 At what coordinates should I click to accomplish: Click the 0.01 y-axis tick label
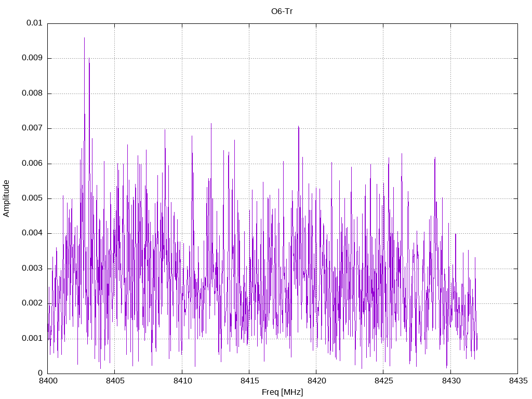click(x=34, y=23)
